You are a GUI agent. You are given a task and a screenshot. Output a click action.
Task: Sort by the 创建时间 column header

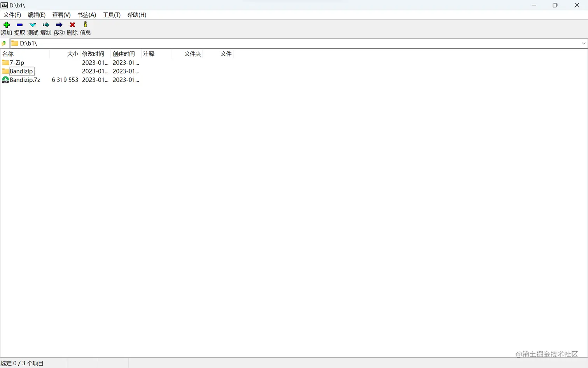coord(126,54)
